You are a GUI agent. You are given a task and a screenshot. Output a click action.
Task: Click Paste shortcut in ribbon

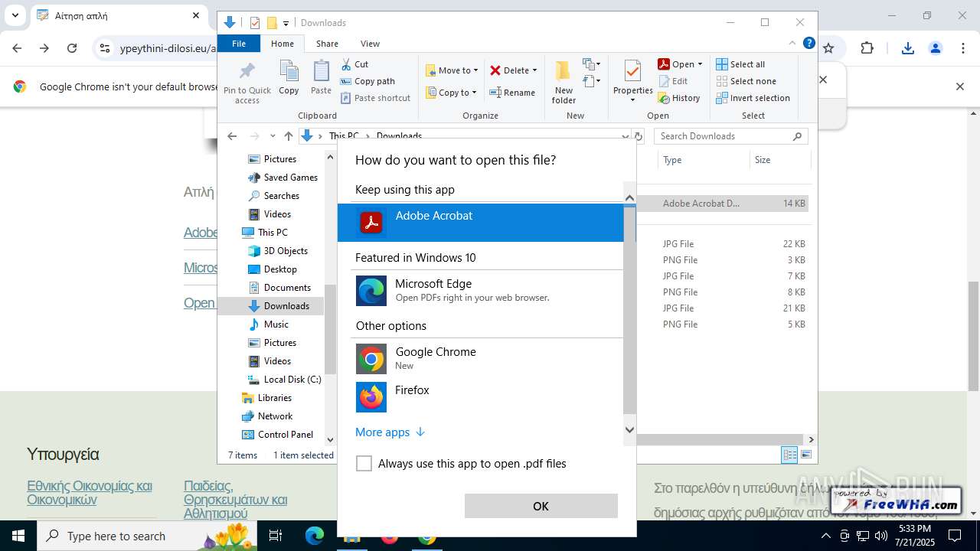[x=375, y=98]
